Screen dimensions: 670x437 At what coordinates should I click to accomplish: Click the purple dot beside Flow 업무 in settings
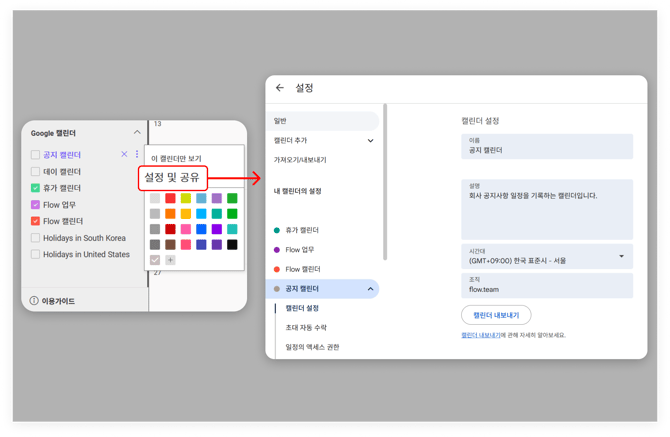pos(277,250)
